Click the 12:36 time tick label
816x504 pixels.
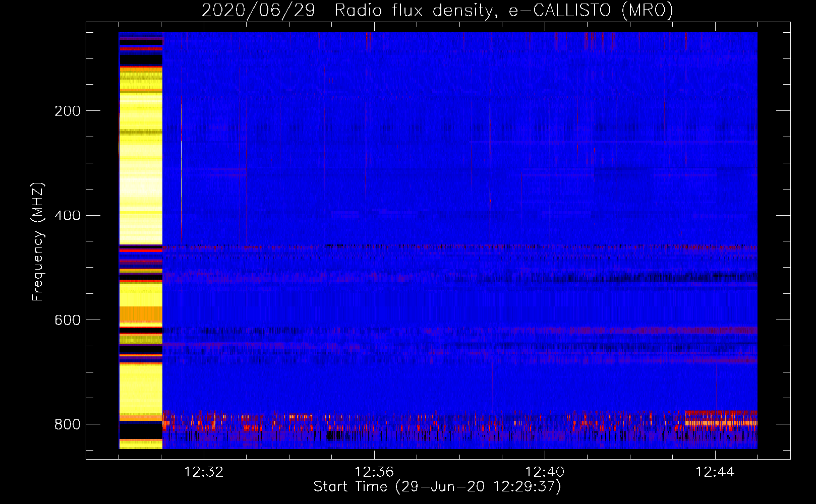click(374, 472)
